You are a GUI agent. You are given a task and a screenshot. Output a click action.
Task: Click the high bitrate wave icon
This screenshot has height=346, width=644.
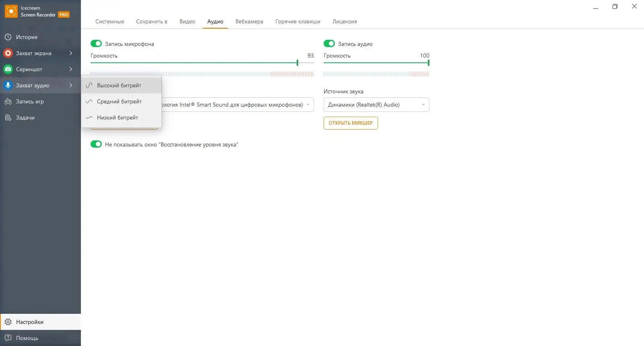click(89, 85)
